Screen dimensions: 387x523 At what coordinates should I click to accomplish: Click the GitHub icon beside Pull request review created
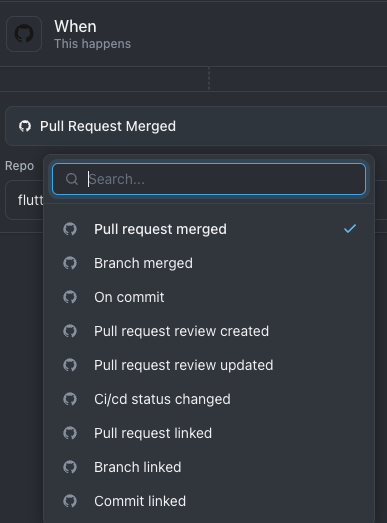click(x=70, y=331)
